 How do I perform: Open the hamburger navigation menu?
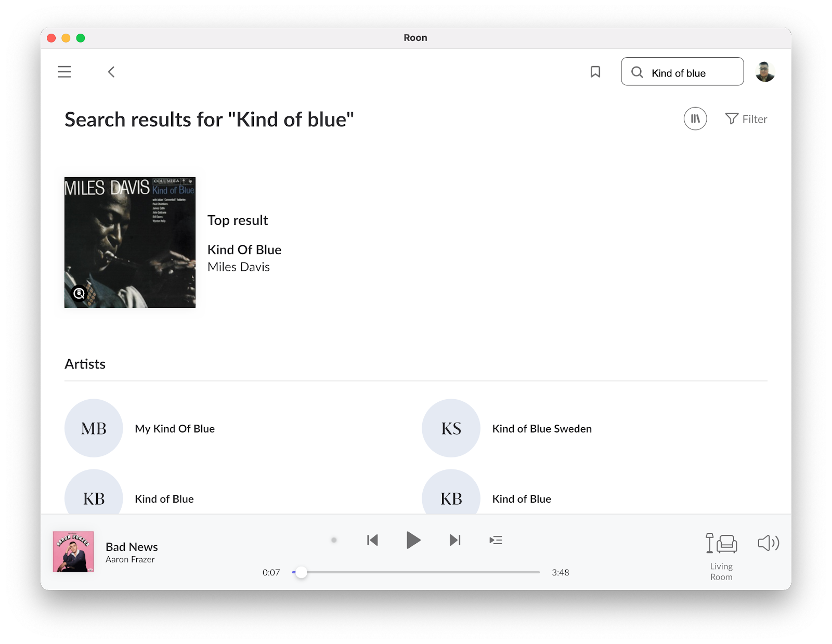[x=64, y=72]
